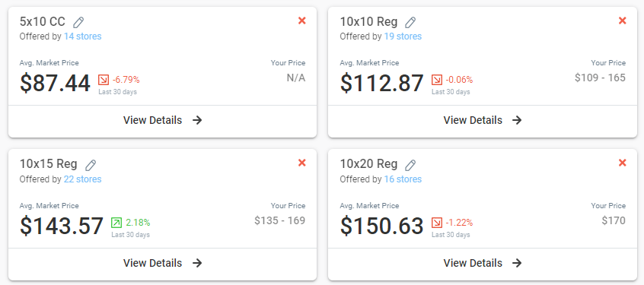644x285 pixels.
Task: Open the 19 stores link
Action: (x=403, y=36)
